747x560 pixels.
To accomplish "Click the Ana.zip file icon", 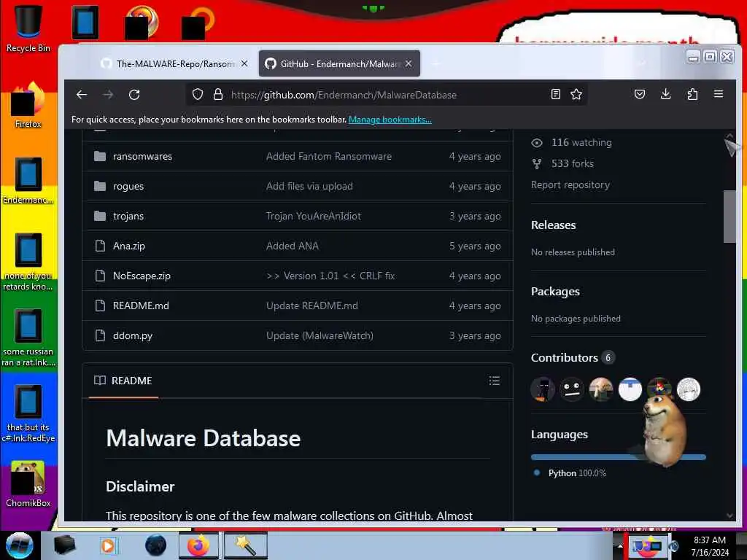I will click(x=100, y=246).
